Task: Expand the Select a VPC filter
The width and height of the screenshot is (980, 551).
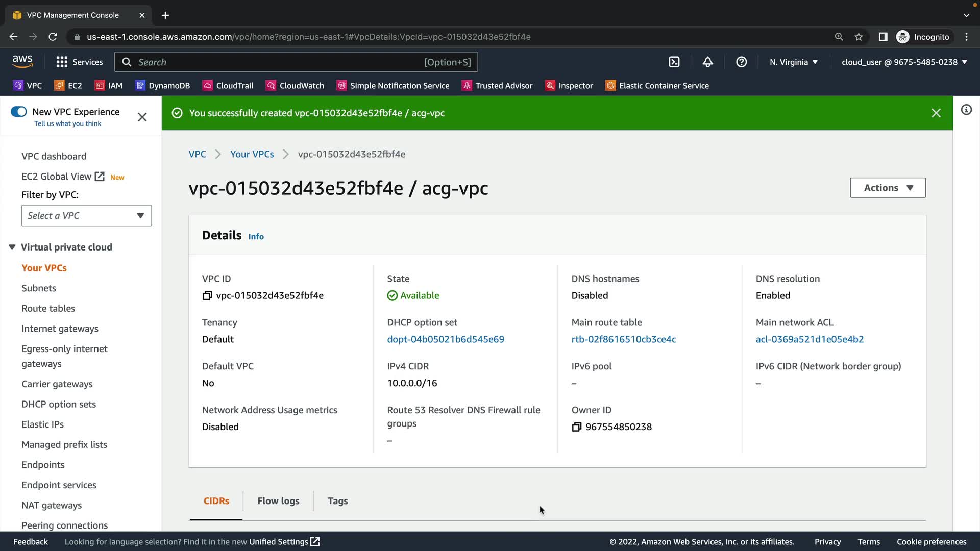Action: click(x=86, y=216)
